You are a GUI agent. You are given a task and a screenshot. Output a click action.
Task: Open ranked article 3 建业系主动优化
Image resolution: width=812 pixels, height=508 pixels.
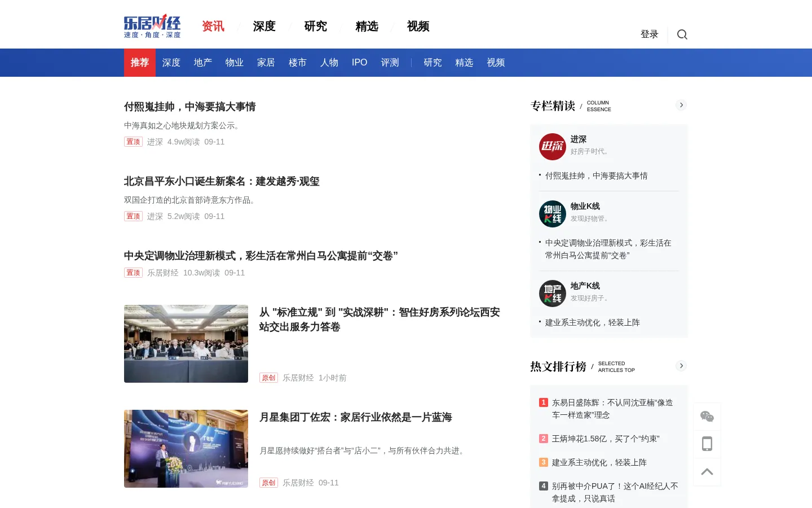[599, 463]
